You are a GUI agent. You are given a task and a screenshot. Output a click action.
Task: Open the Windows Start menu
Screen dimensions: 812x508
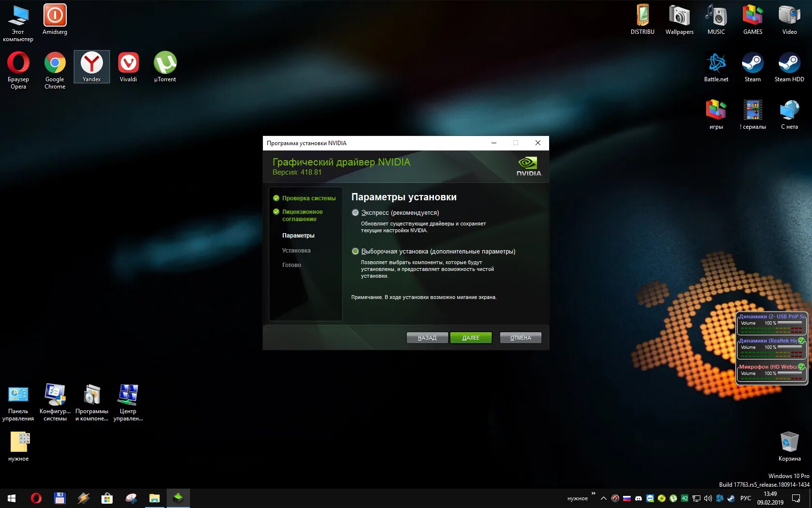(x=12, y=498)
